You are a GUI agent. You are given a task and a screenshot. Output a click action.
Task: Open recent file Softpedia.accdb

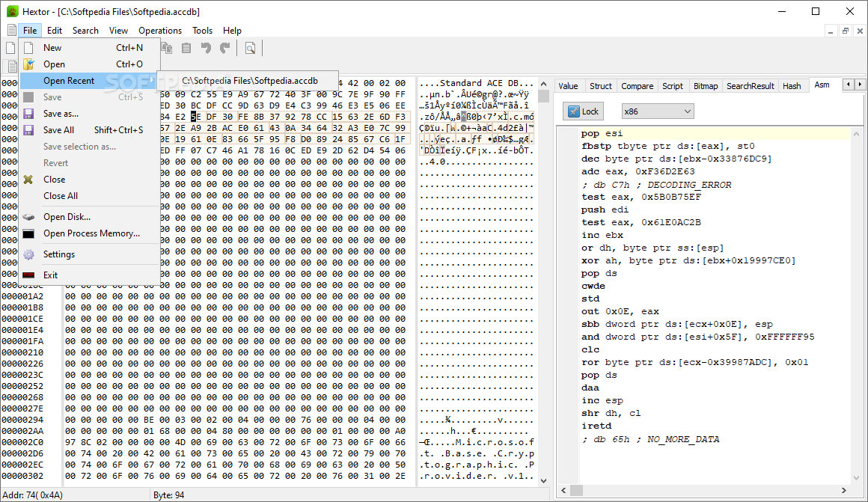[x=249, y=81]
